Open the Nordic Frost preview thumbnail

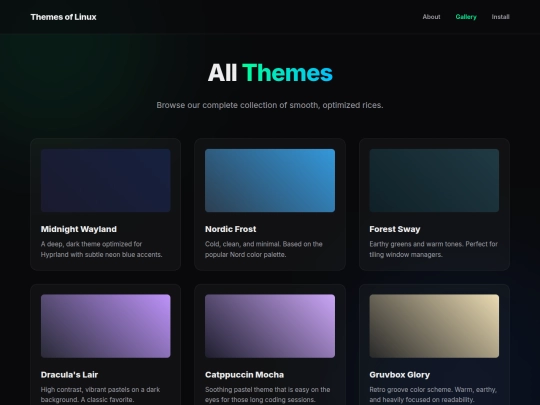[270, 180]
